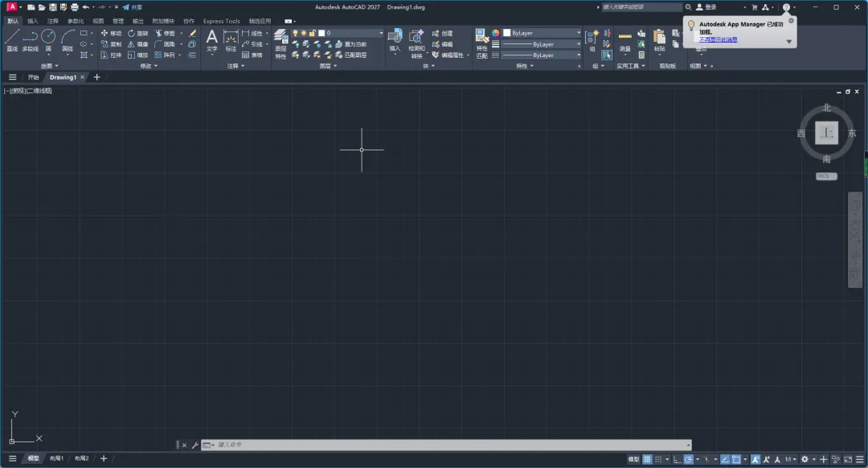
Task: Open the ByLayer color dropdown
Action: [x=542, y=33]
